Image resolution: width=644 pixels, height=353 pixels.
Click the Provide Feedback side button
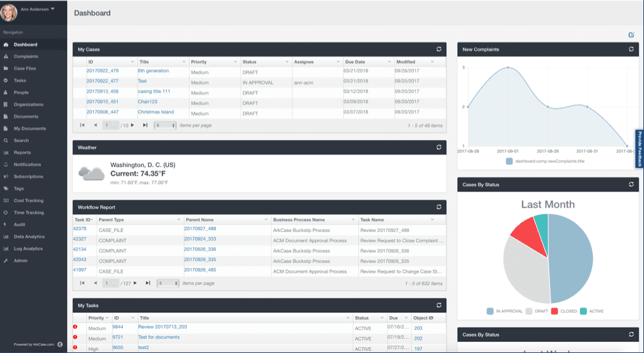[x=639, y=148]
